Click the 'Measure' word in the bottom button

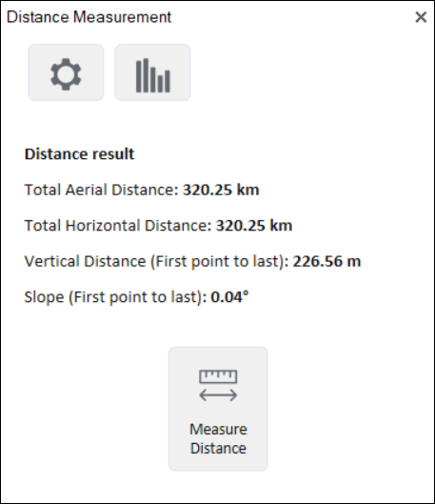pyautogui.click(x=218, y=430)
